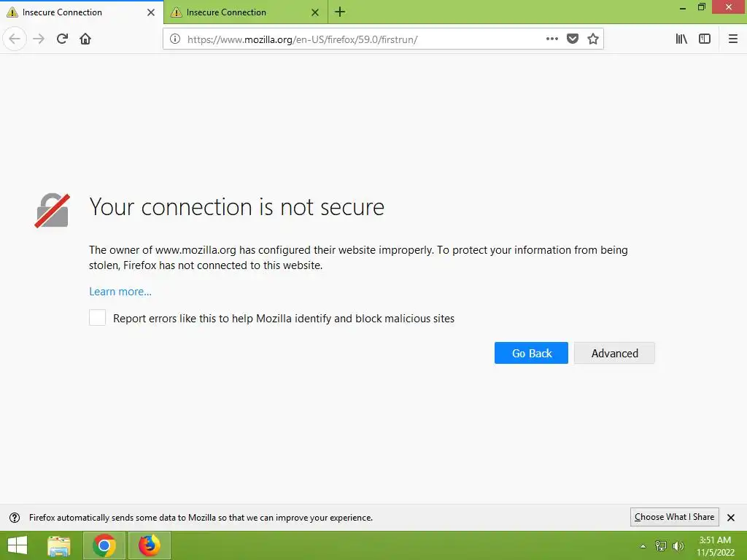
Task: Open the Library icon in toolbar
Action: 681,39
